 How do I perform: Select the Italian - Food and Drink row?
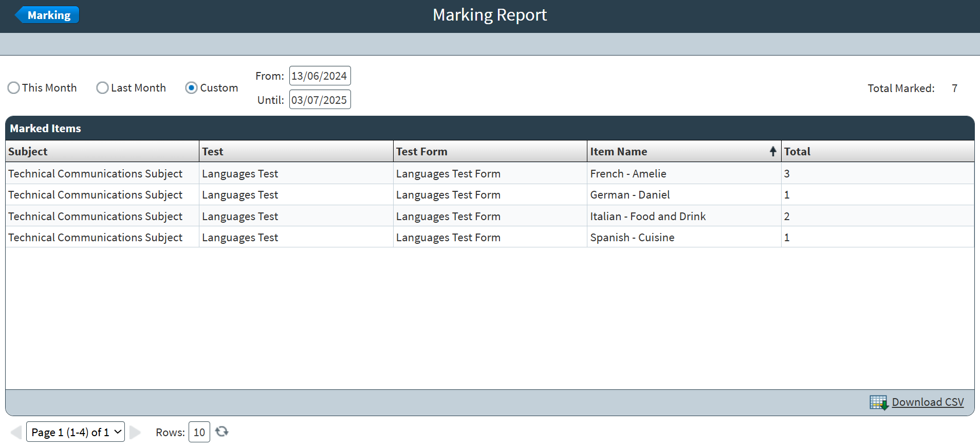coord(648,217)
